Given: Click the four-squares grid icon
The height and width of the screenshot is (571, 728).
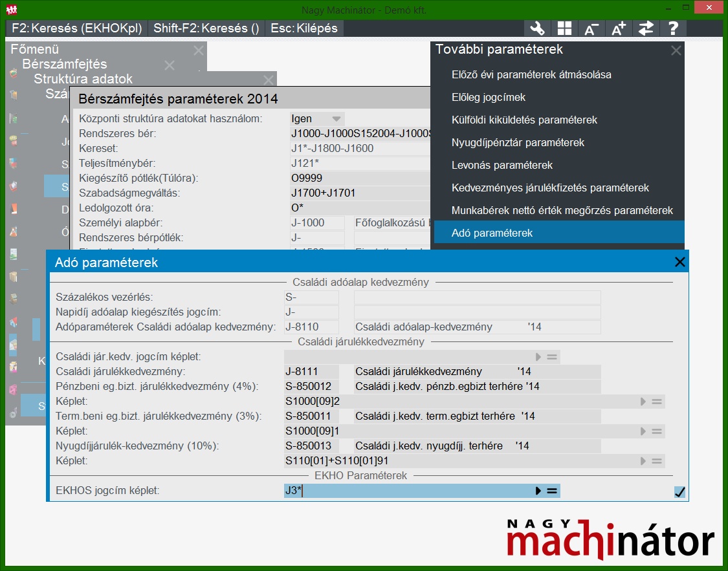Looking at the screenshot, I should tap(564, 28).
